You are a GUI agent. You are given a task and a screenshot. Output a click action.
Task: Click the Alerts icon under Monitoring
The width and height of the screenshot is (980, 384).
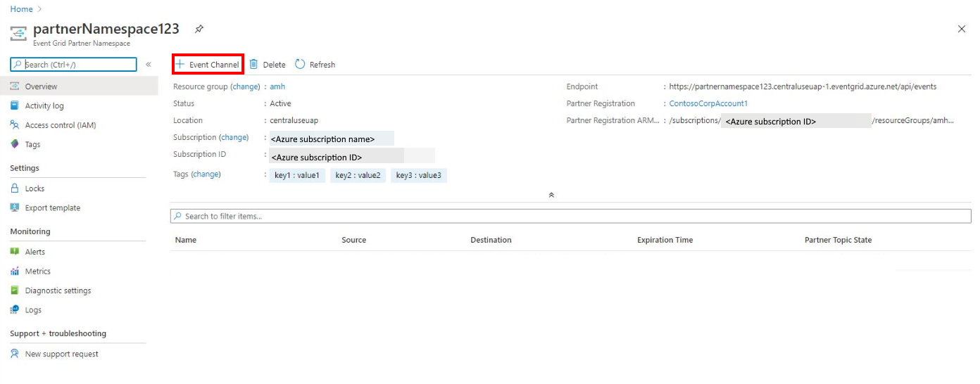point(15,252)
